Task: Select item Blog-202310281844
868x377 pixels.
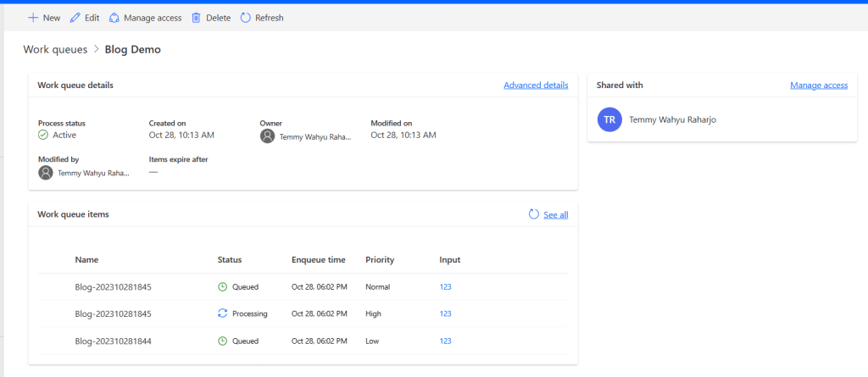Action: tap(114, 341)
